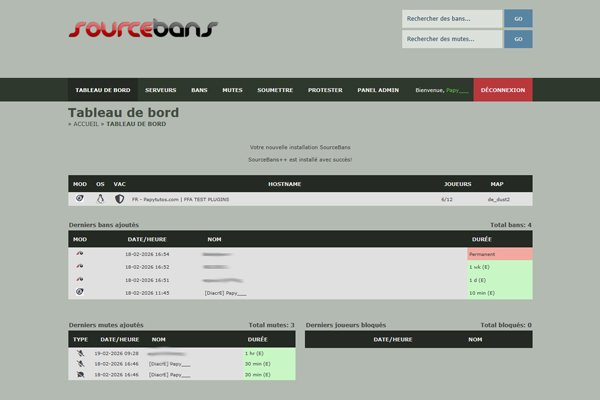Click muted mic icon of 1 hr mute
Image resolution: width=600 pixels, height=400 pixels.
pos(80,353)
